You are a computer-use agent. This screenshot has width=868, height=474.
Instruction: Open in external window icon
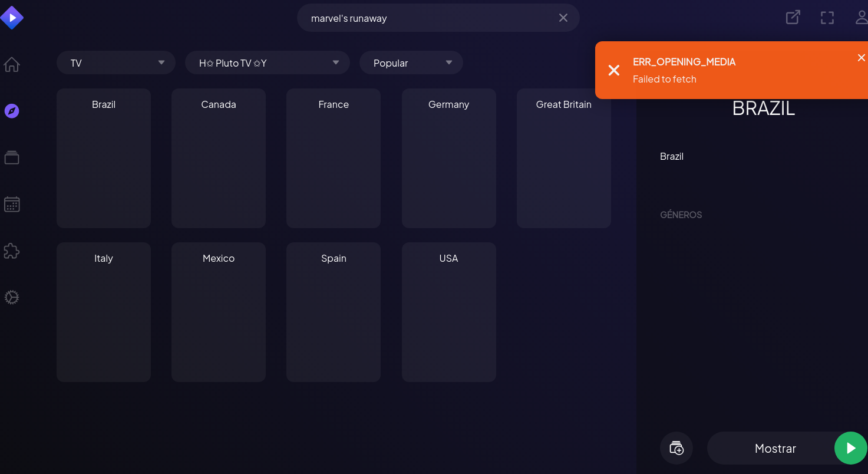[793, 18]
